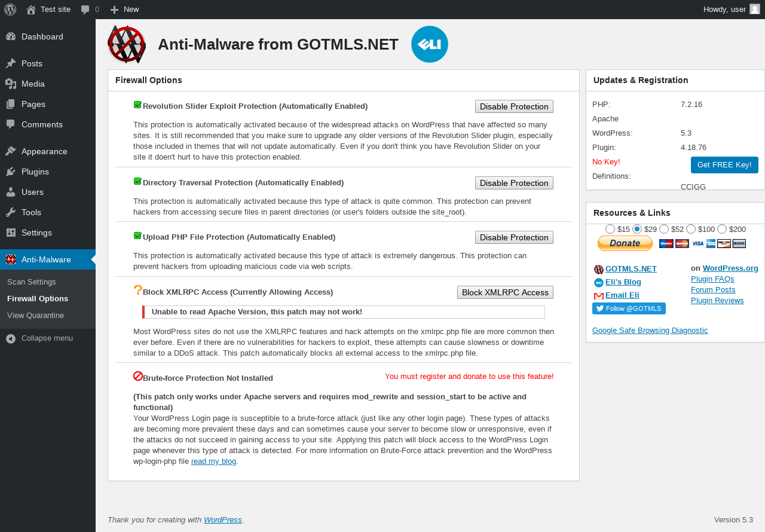Click the Settings sliders icon

(x=11, y=233)
